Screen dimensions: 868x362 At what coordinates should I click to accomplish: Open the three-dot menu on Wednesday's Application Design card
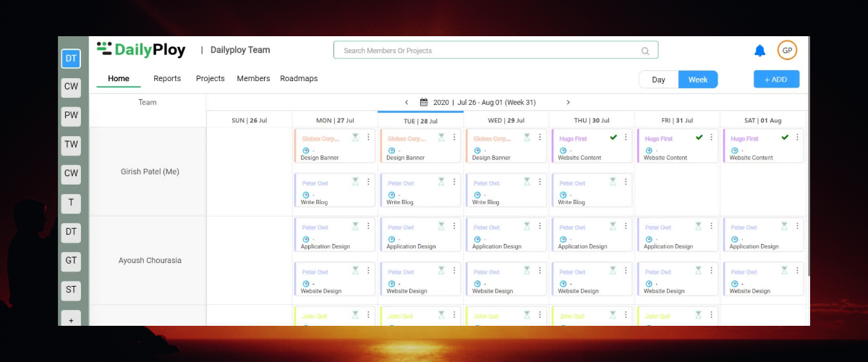(x=540, y=227)
